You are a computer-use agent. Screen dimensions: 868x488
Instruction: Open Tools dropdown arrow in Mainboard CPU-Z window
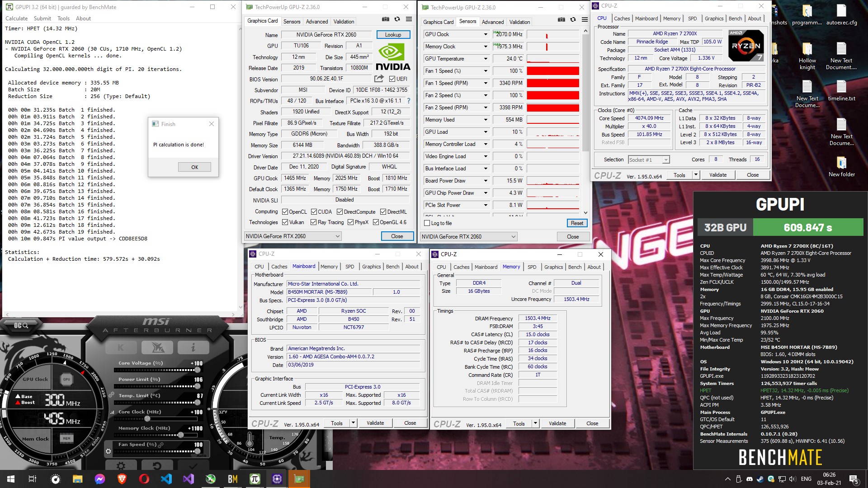point(354,423)
